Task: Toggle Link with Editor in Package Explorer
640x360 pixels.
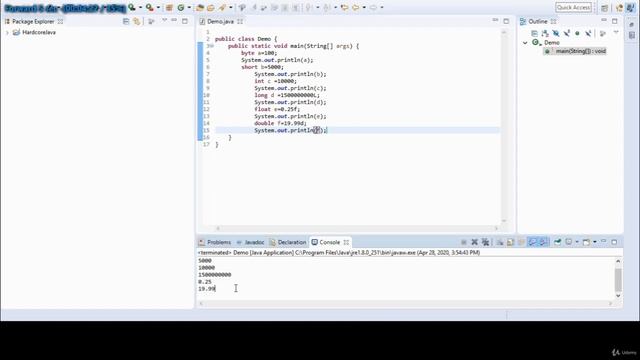Action: coord(136,21)
